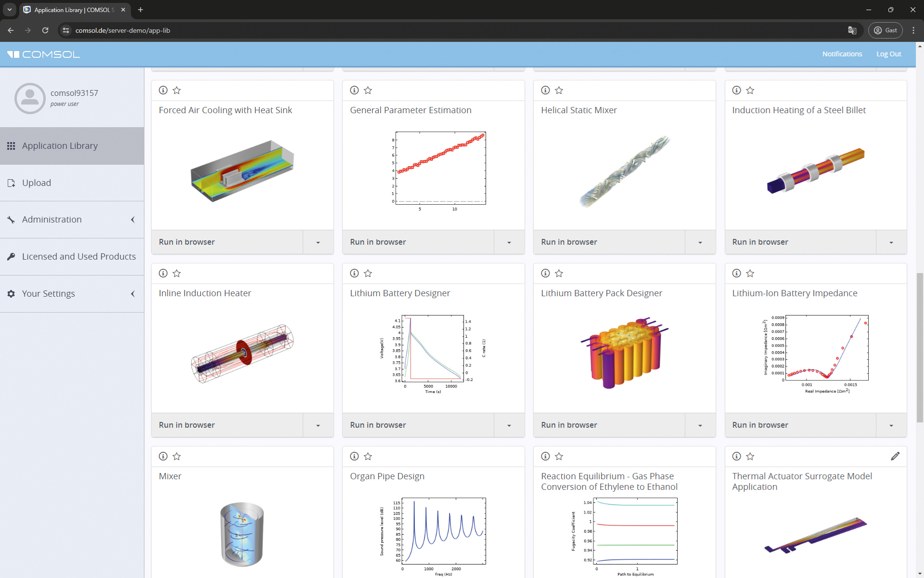
Task: Open the dropdown next to Lithium Battery Pack Designer's run button
Action: click(x=700, y=425)
